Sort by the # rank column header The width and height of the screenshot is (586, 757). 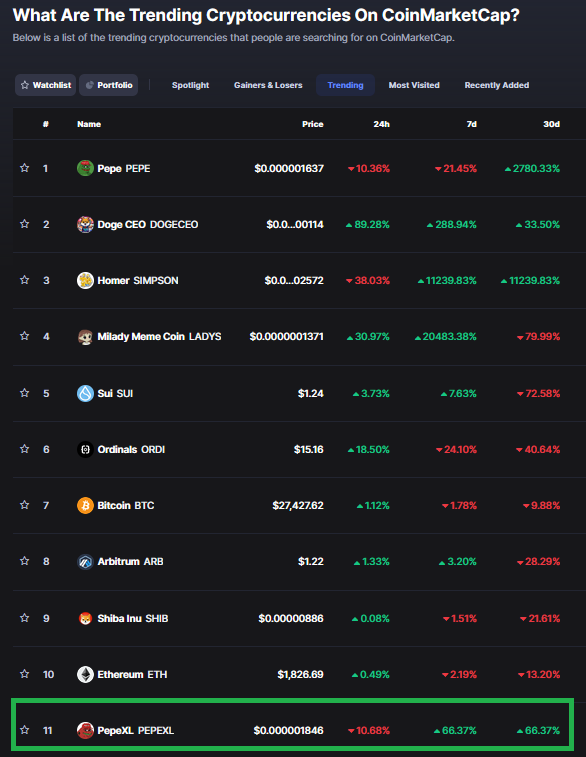pos(45,124)
